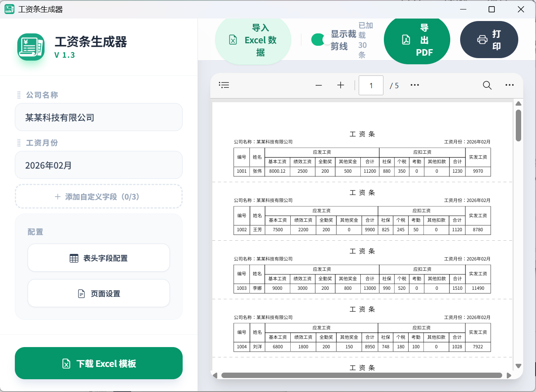
Task: Click the payslip generator app logo
Action: pos(31,47)
